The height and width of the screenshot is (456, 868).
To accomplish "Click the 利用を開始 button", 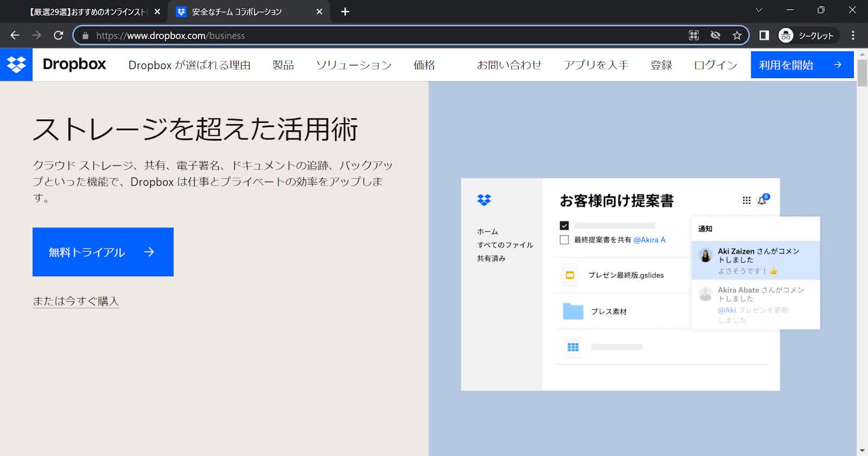I will coord(802,65).
